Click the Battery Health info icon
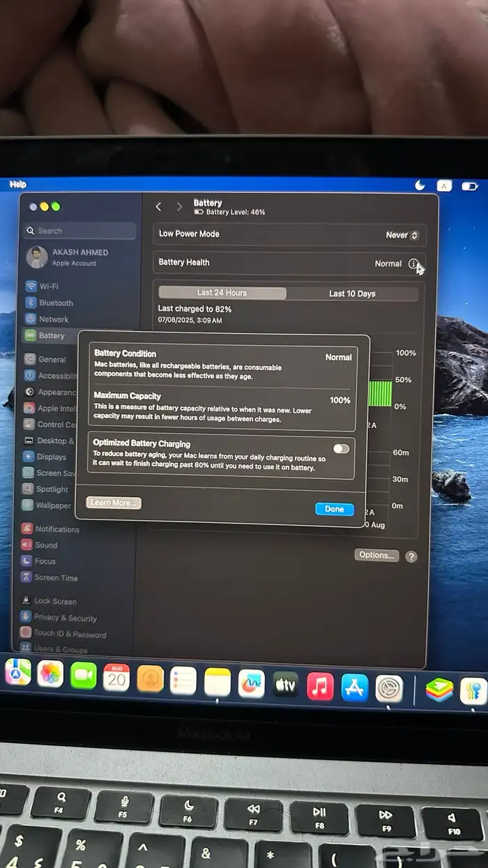The height and width of the screenshot is (868, 488). tap(413, 264)
